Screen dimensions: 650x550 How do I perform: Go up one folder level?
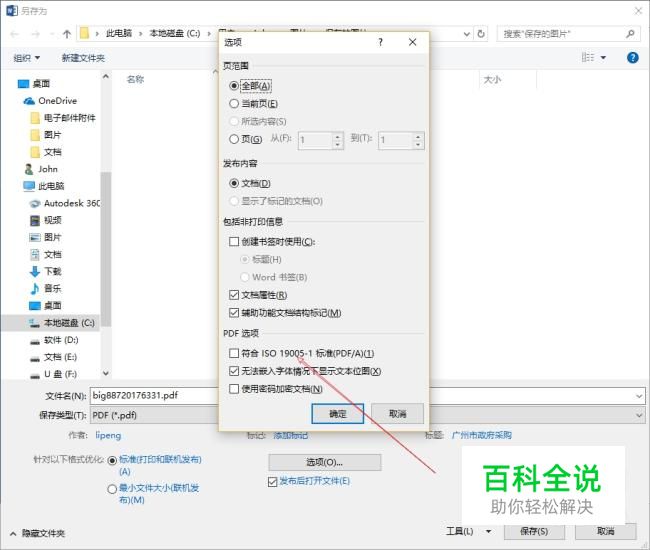67,34
